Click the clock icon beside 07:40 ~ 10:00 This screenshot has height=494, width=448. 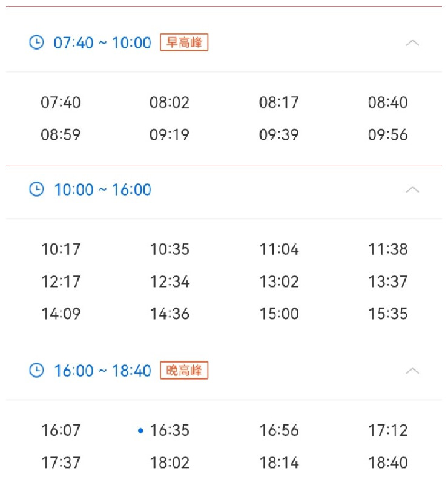coord(37,42)
